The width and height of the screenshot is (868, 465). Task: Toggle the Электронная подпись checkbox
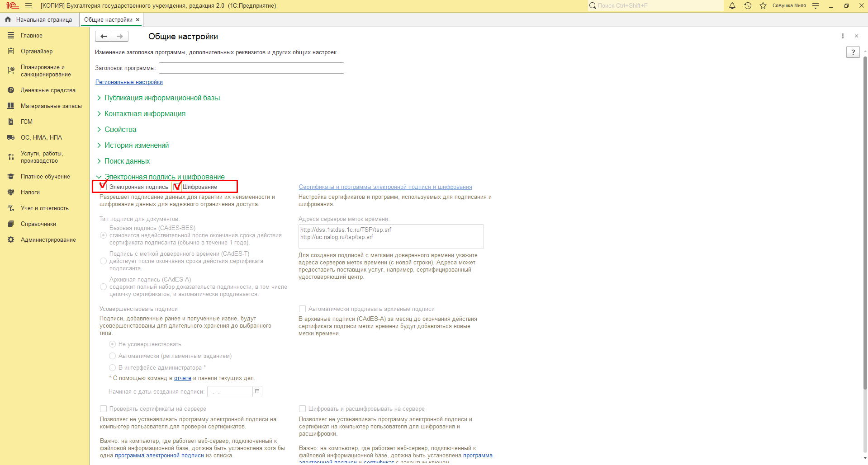tap(104, 187)
